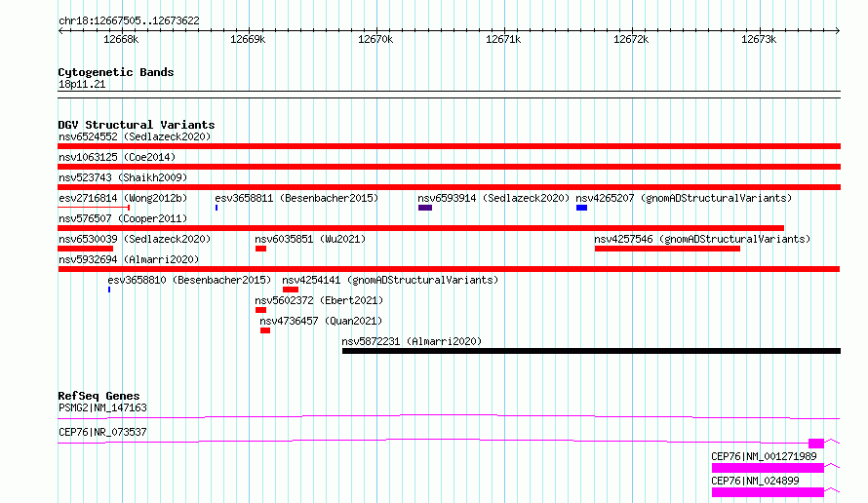Viewport: 868px width, 503px height.
Task: Select purple block under nsv6593914
Action: coord(425,208)
